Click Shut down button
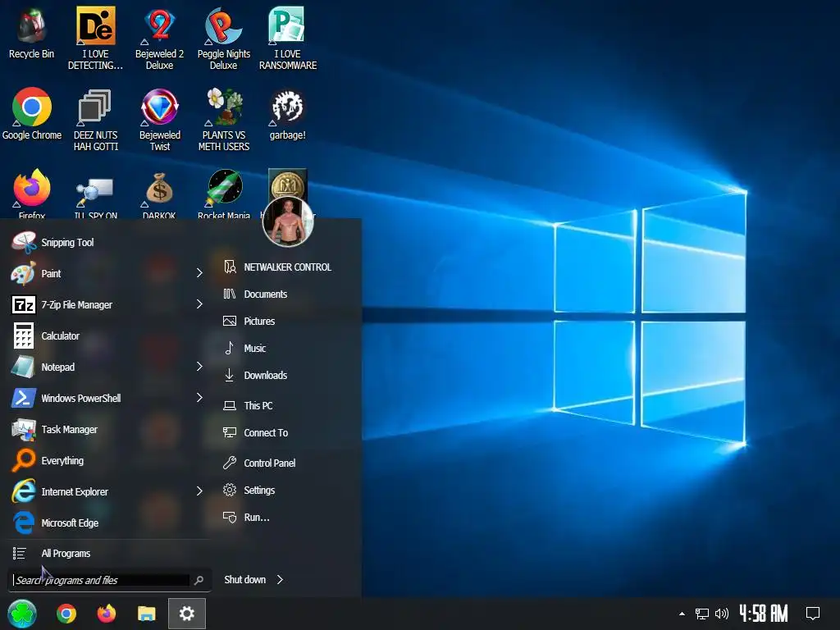 click(x=244, y=580)
